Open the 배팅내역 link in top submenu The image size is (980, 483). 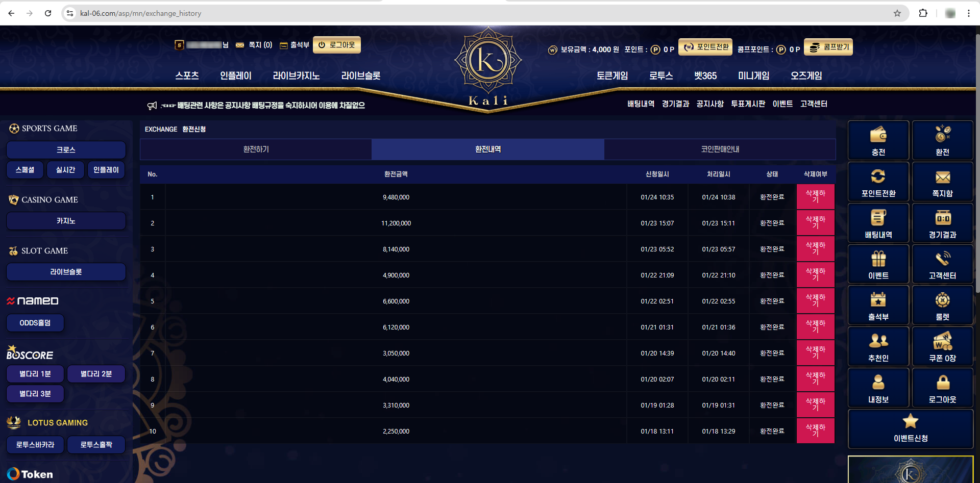click(x=641, y=104)
